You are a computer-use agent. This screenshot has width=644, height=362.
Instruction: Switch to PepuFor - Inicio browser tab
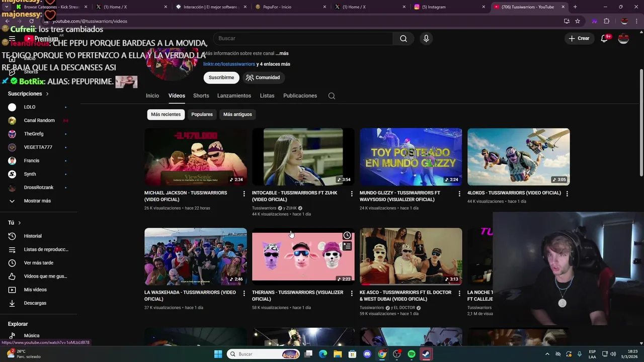tap(290, 7)
